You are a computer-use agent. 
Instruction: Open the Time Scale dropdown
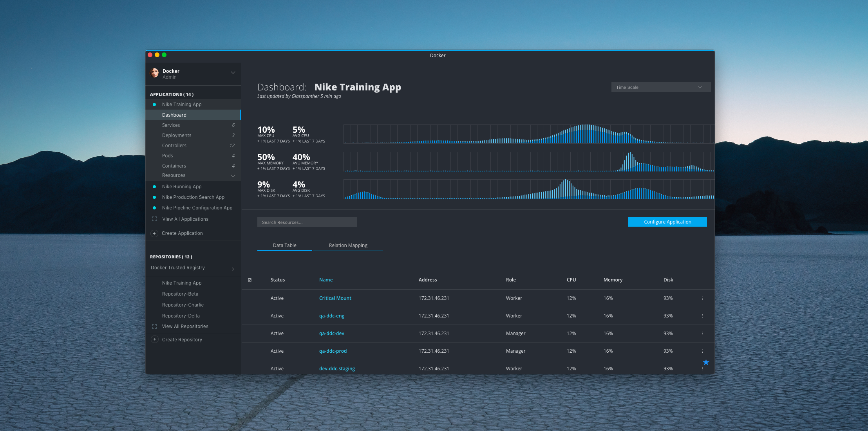(661, 87)
